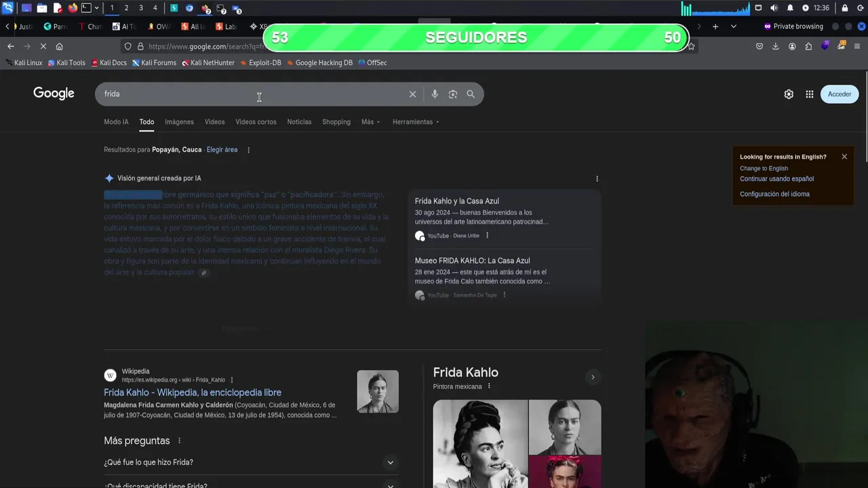Start voice search microphone
868x488 pixels.
coord(435,94)
